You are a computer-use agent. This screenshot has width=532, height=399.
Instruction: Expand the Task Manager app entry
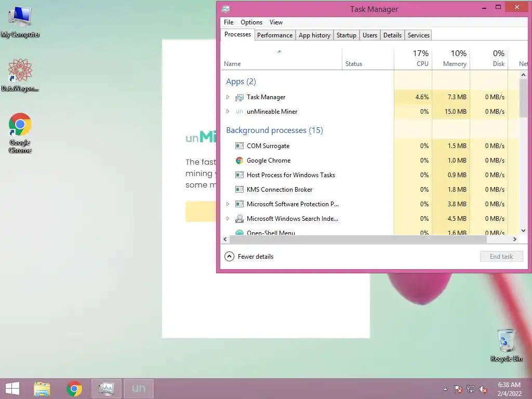tap(228, 97)
